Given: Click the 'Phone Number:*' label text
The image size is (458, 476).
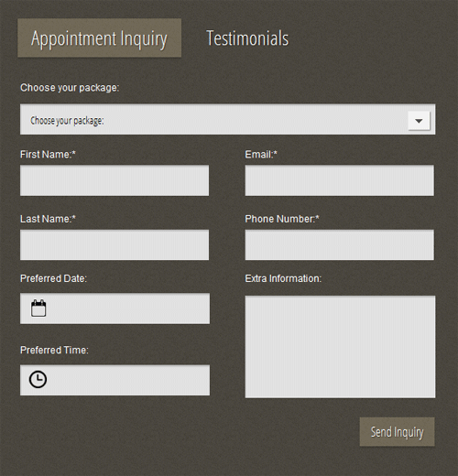Looking at the screenshot, I should (x=282, y=219).
